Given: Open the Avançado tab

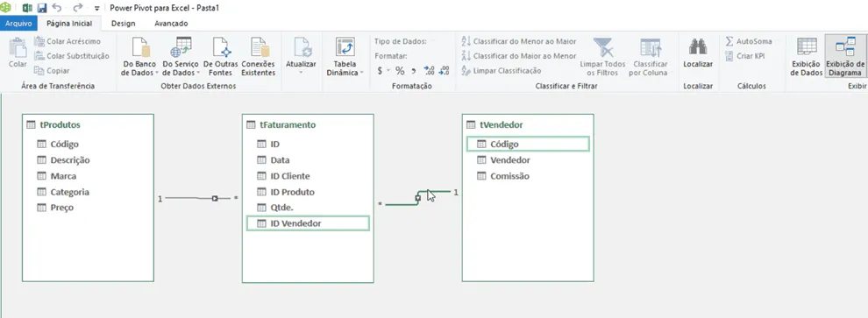Looking at the screenshot, I should pyautogui.click(x=171, y=24).
